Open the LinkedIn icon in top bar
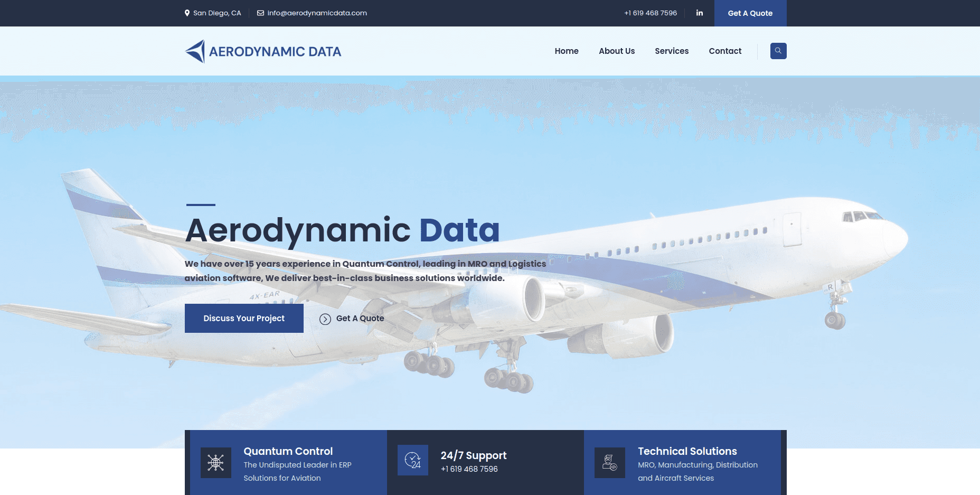This screenshot has width=980, height=495. (x=699, y=13)
